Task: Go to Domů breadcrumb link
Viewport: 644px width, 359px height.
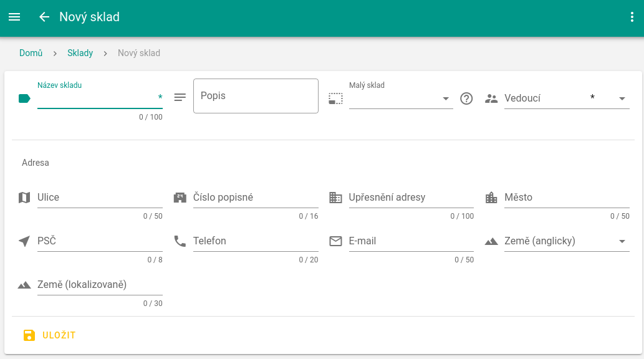Action: (x=31, y=53)
